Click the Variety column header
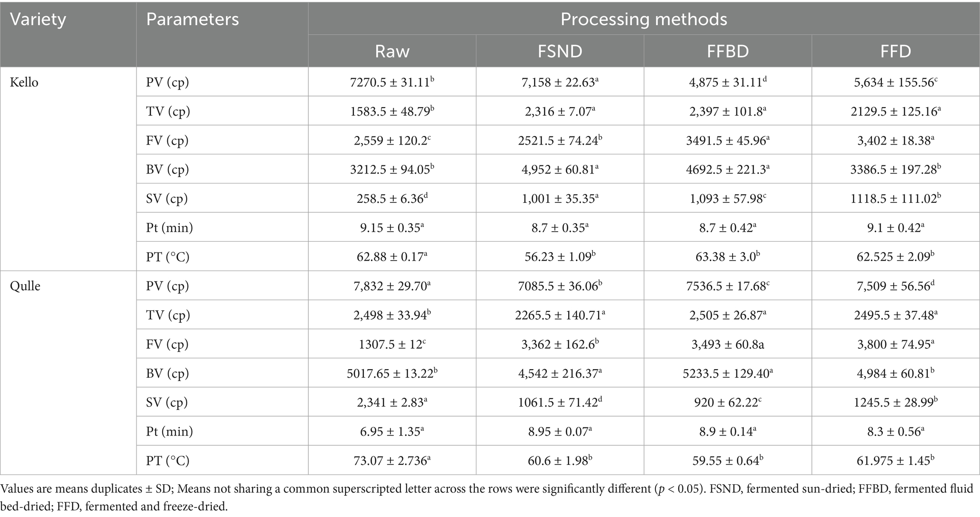The height and width of the screenshot is (517, 980). click(38, 19)
